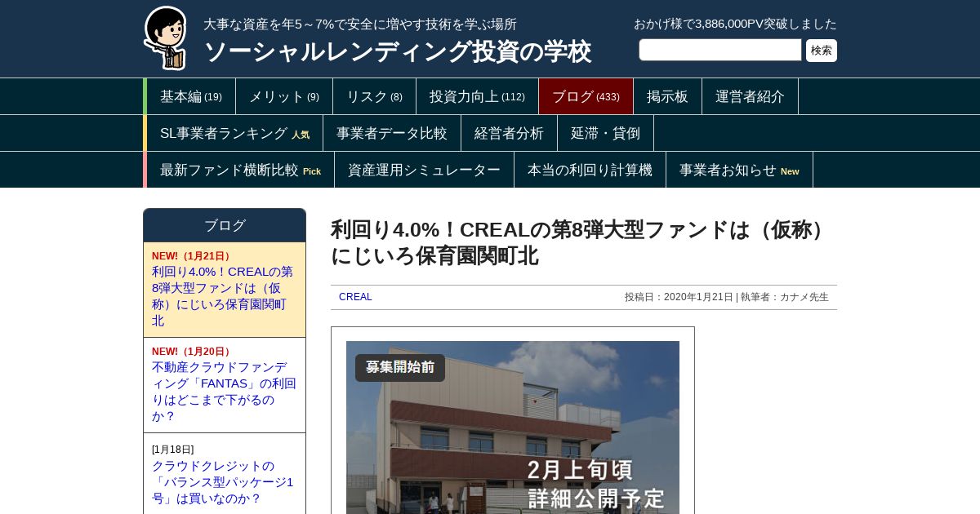Screen dimensions: 980x514
Task: Open the 経営者分析 menu item
Action: [510, 133]
